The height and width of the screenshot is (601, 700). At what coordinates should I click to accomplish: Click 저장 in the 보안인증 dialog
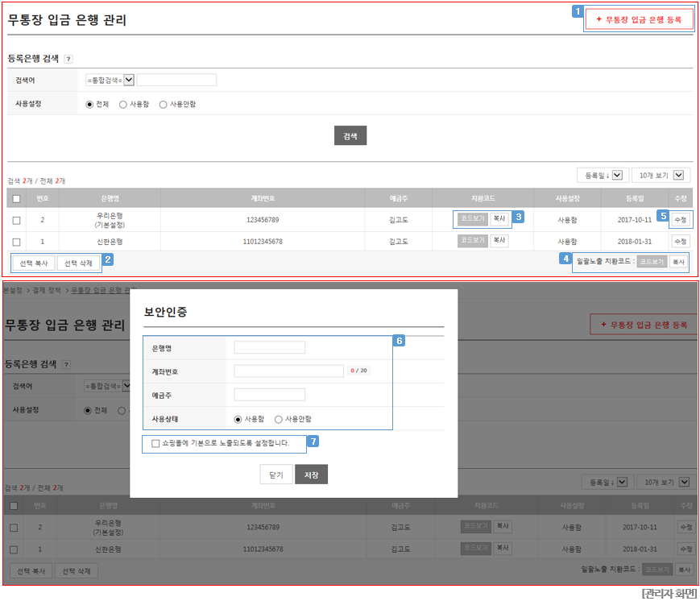pos(311,475)
